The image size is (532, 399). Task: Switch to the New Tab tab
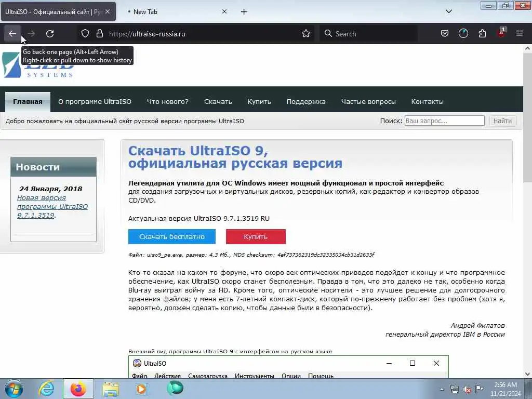click(x=176, y=12)
